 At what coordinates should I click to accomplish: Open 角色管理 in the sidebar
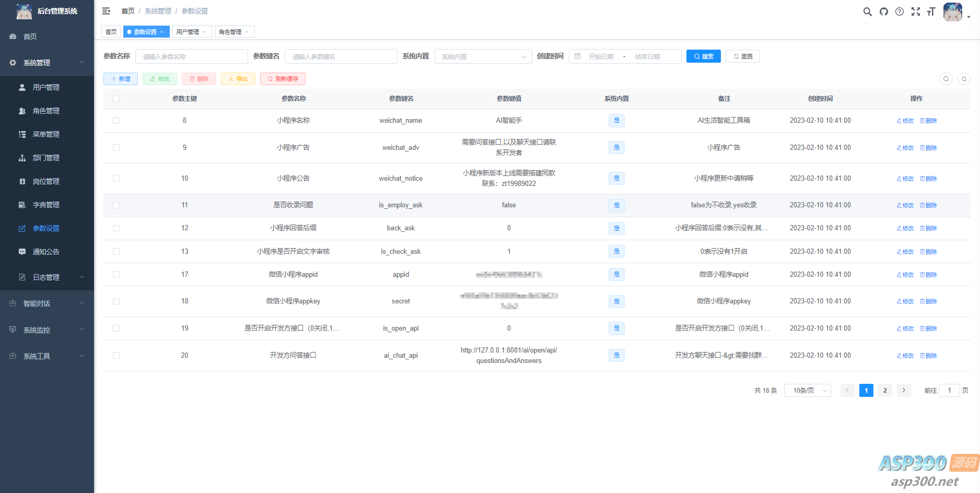pos(47,111)
